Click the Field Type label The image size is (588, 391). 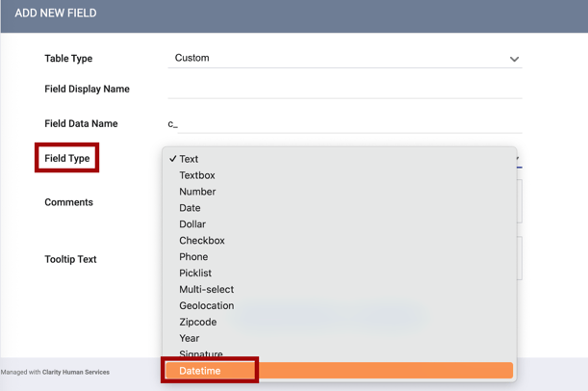click(x=67, y=158)
